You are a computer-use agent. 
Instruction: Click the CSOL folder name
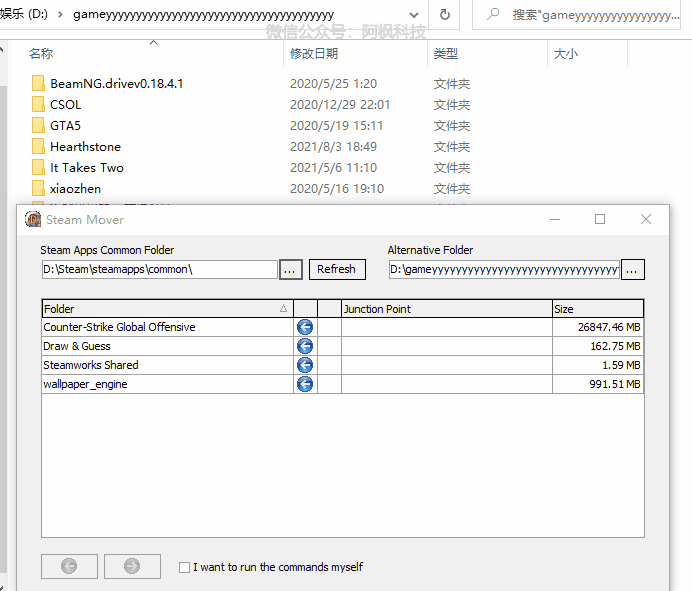[65, 105]
